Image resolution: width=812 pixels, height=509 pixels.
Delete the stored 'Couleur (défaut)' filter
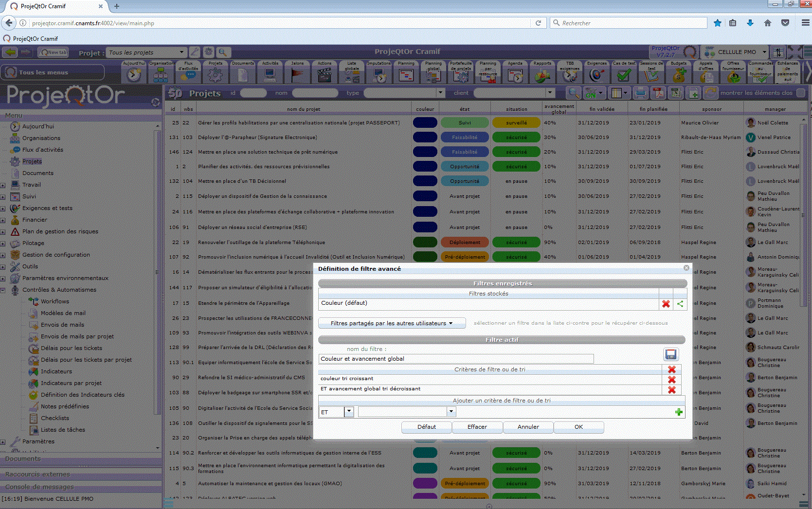(x=666, y=304)
